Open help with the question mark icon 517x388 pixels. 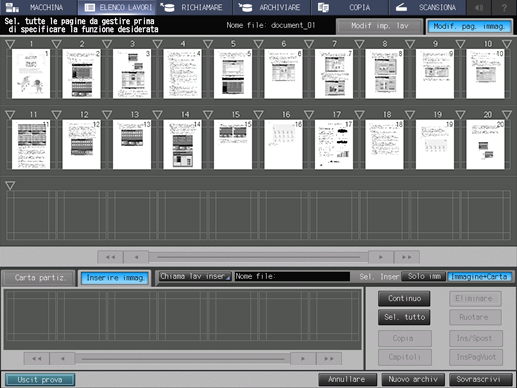[504, 7]
